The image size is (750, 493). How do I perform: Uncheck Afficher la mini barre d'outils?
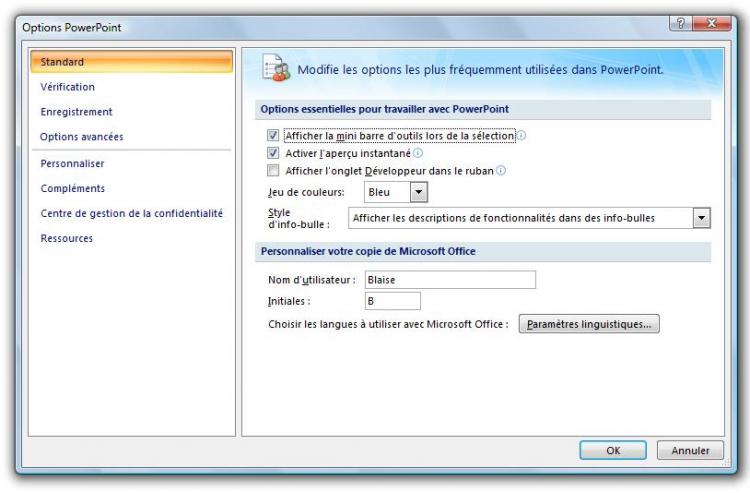tap(273, 135)
